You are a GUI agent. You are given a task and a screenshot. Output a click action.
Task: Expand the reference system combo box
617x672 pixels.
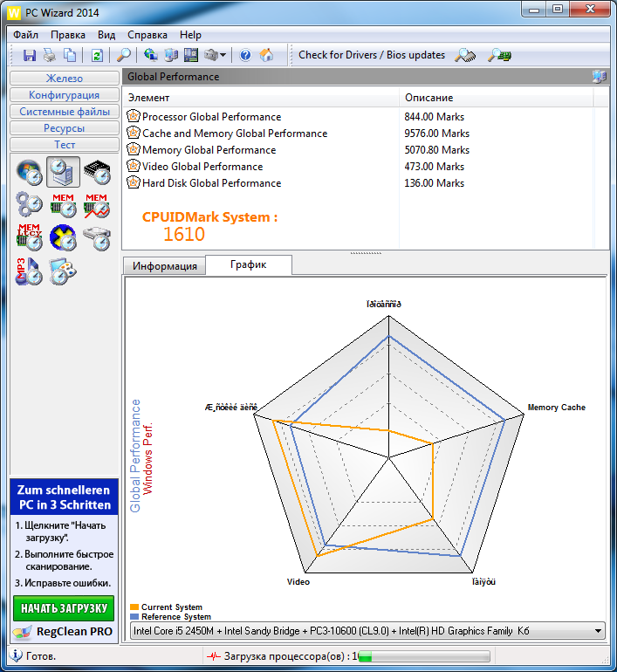click(598, 631)
